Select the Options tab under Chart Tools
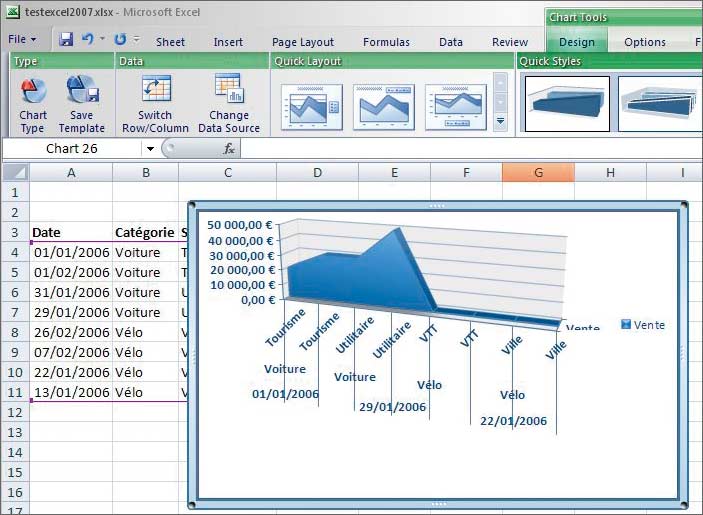The width and height of the screenshot is (703, 515). coord(645,42)
